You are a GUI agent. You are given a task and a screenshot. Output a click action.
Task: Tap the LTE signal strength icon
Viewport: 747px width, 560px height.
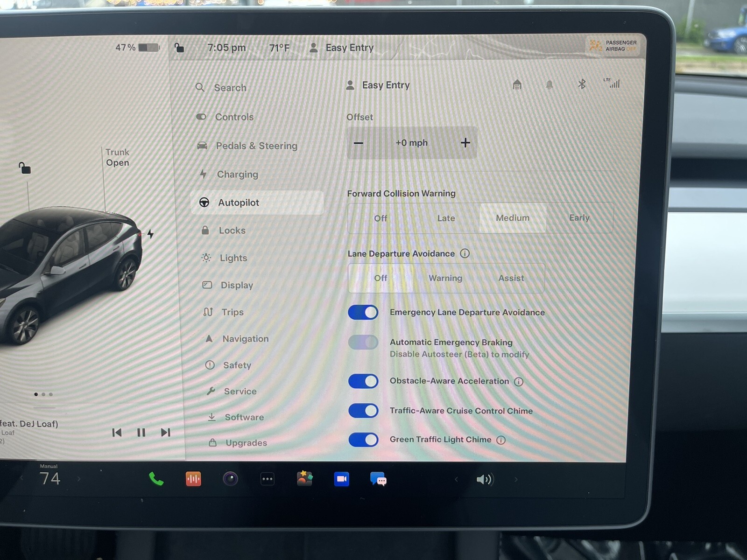tap(612, 83)
